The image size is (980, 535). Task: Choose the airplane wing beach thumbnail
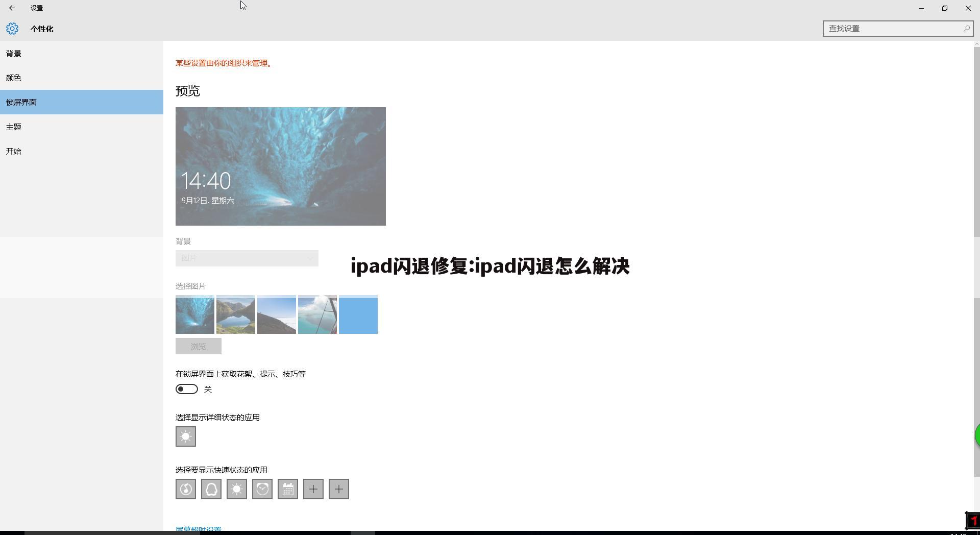pyautogui.click(x=317, y=314)
